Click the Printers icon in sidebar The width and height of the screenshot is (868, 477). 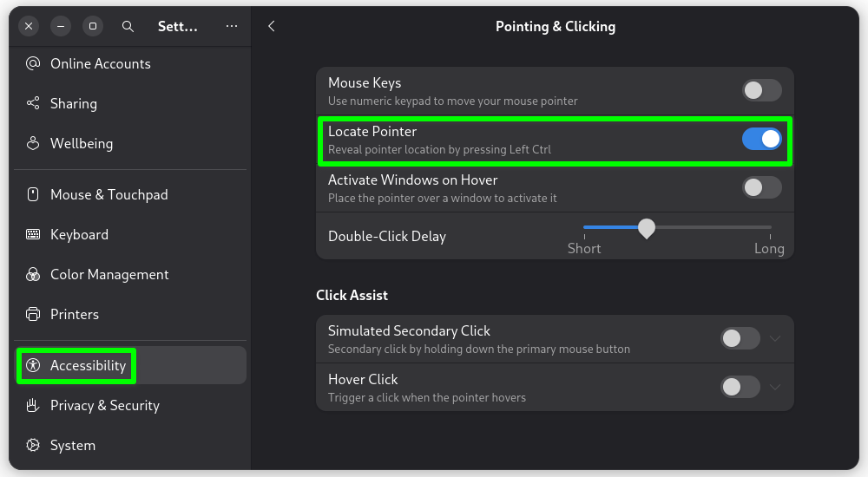[33, 314]
